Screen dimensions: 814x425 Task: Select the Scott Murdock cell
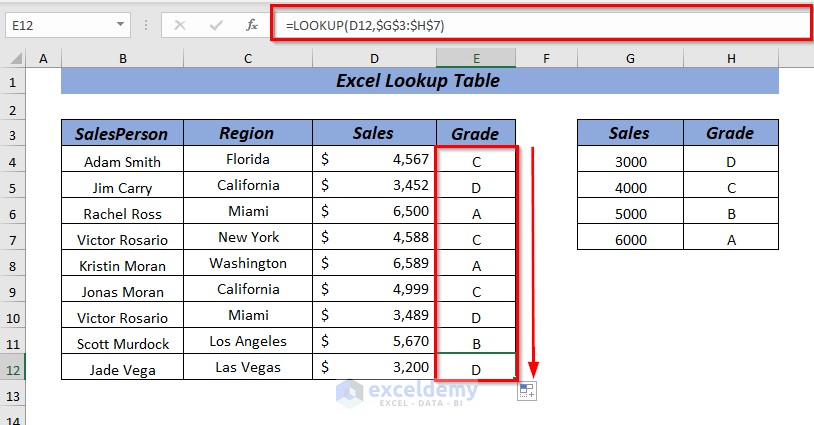pos(123,341)
